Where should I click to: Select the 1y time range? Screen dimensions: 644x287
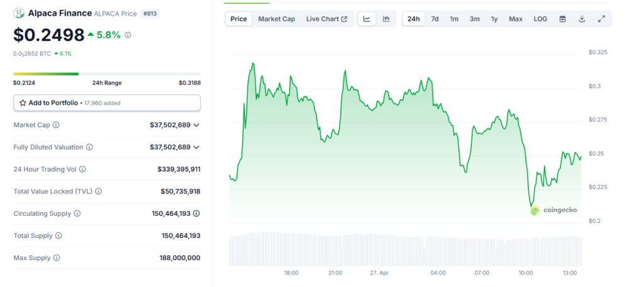pyautogui.click(x=494, y=19)
